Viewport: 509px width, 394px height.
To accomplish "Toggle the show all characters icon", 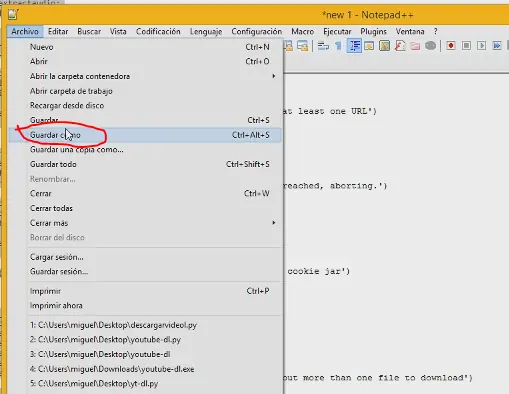I will [x=338, y=46].
